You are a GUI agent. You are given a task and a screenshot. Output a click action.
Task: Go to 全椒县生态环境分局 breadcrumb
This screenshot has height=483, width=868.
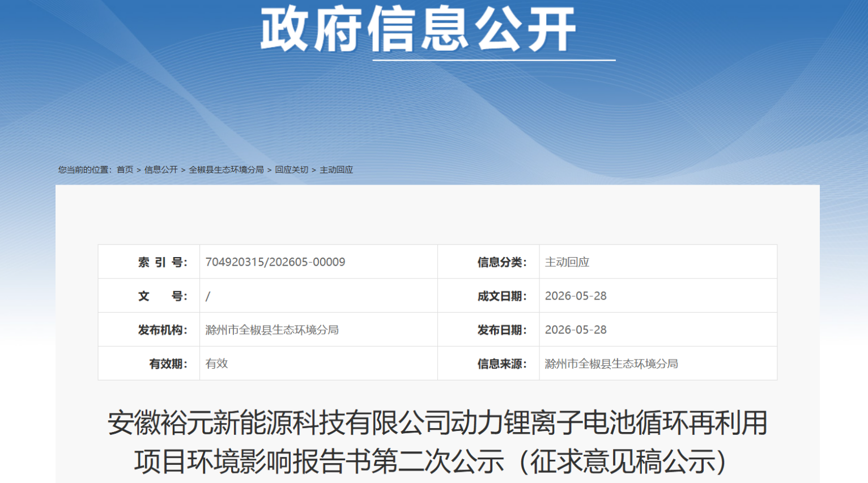click(x=226, y=170)
